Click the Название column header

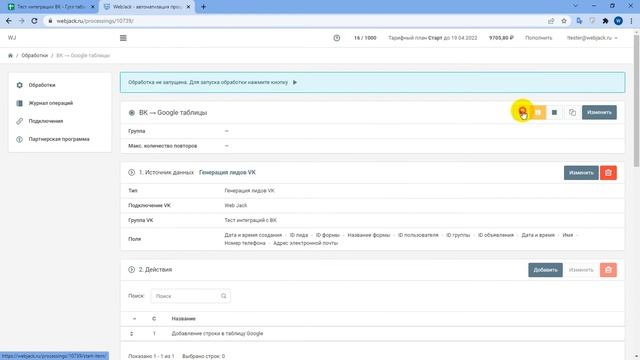tap(183, 319)
